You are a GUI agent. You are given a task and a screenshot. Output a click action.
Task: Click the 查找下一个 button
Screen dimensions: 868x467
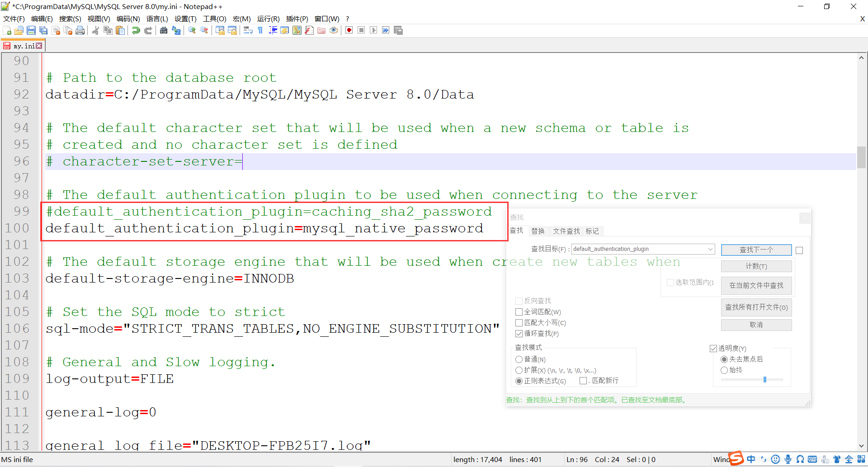[x=755, y=250]
